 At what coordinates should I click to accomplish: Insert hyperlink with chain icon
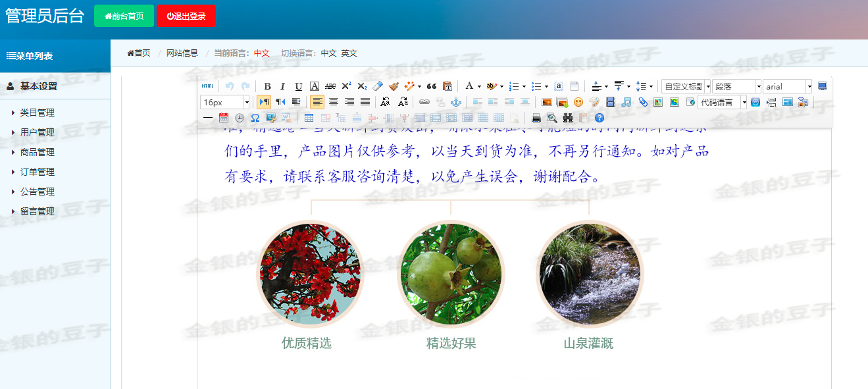point(424,102)
